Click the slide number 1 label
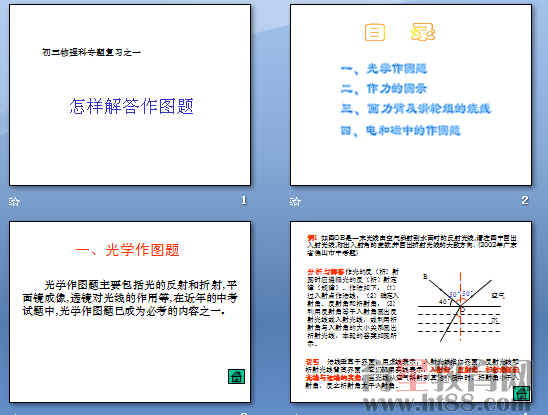This screenshot has height=415, width=548. coord(244,200)
